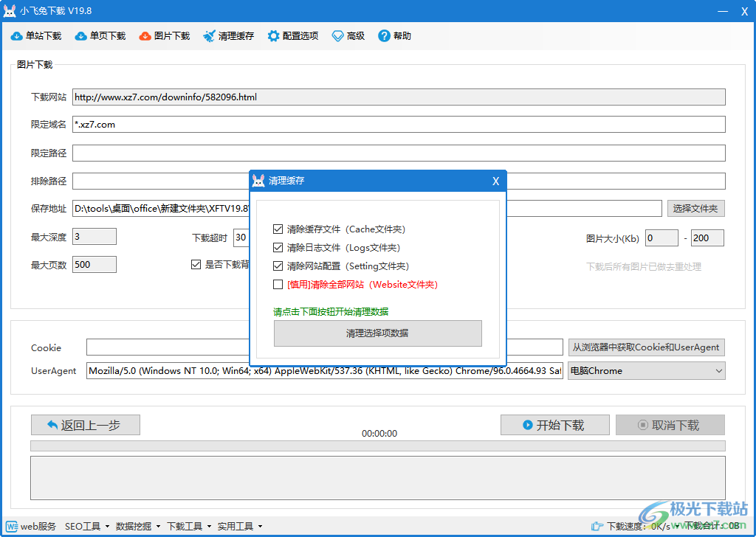Click the Cookie input field
This screenshot has height=537, width=756.
coord(168,347)
